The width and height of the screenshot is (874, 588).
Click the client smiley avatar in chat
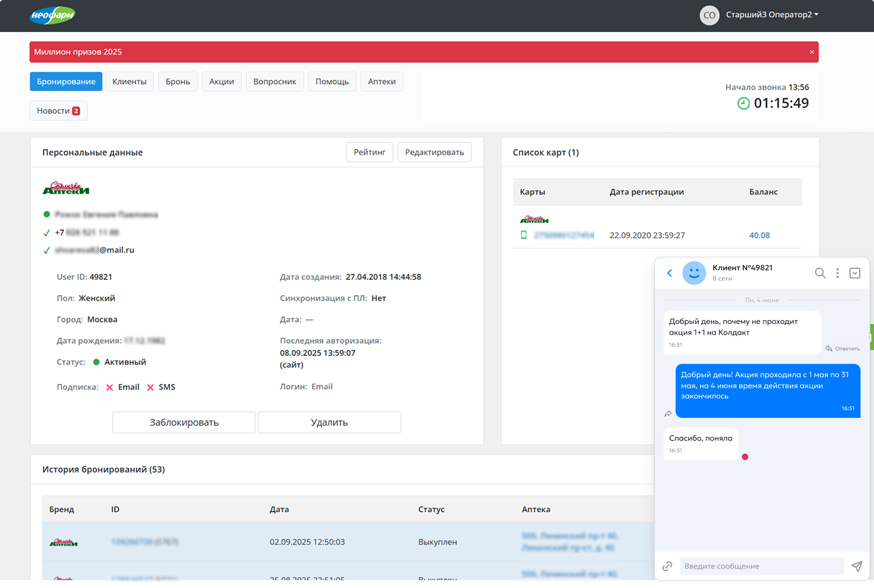694,273
